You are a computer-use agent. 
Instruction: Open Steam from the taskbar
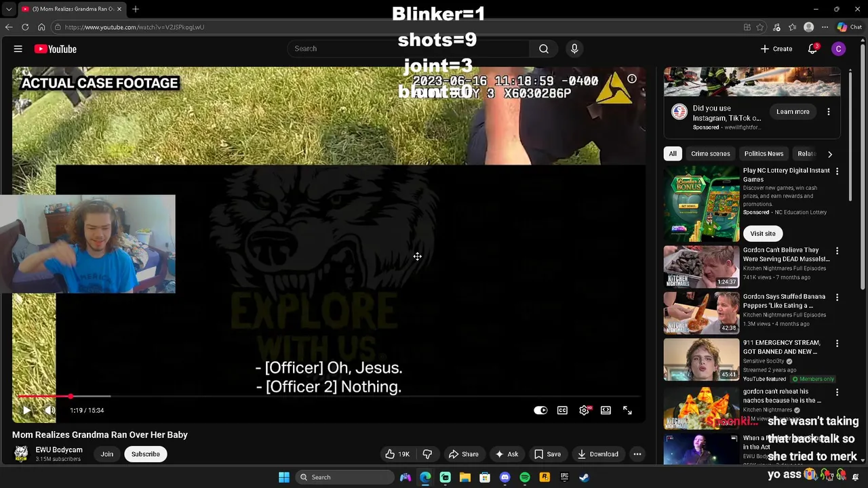[584, 477]
